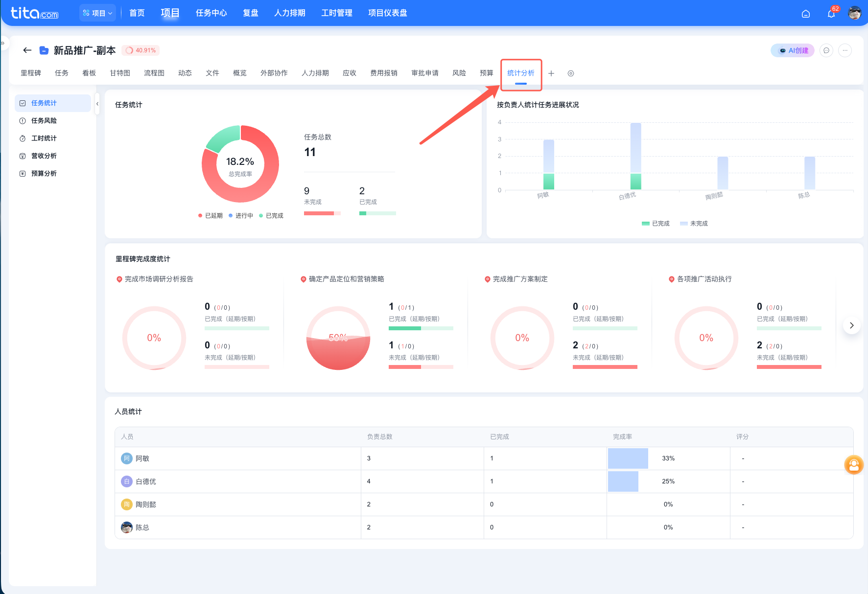The height and width of the screenshot is (594, 868).
Task: Add a new tab with plus icon
Action: point(551,73)
